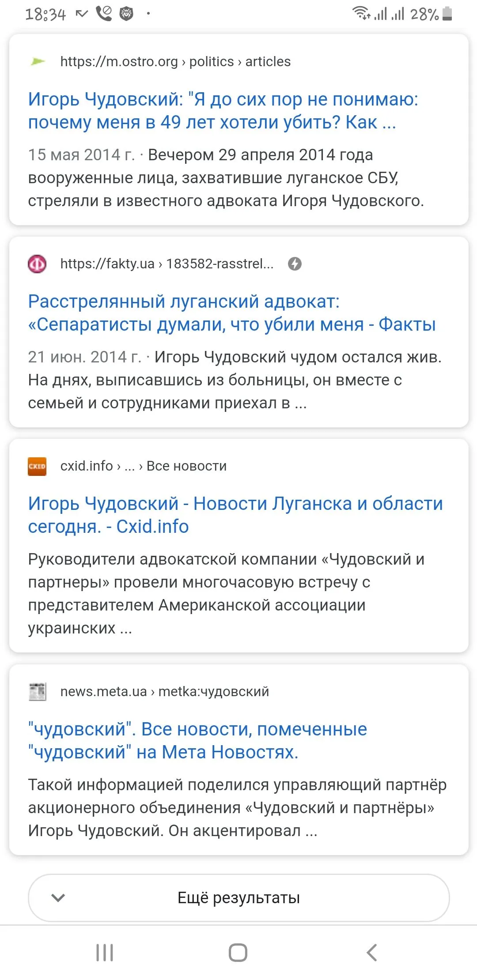The width and height of the screenshot is (477, 980).
Task: Tap the "Ещё результаты" button
Action: tap(238, 897)
